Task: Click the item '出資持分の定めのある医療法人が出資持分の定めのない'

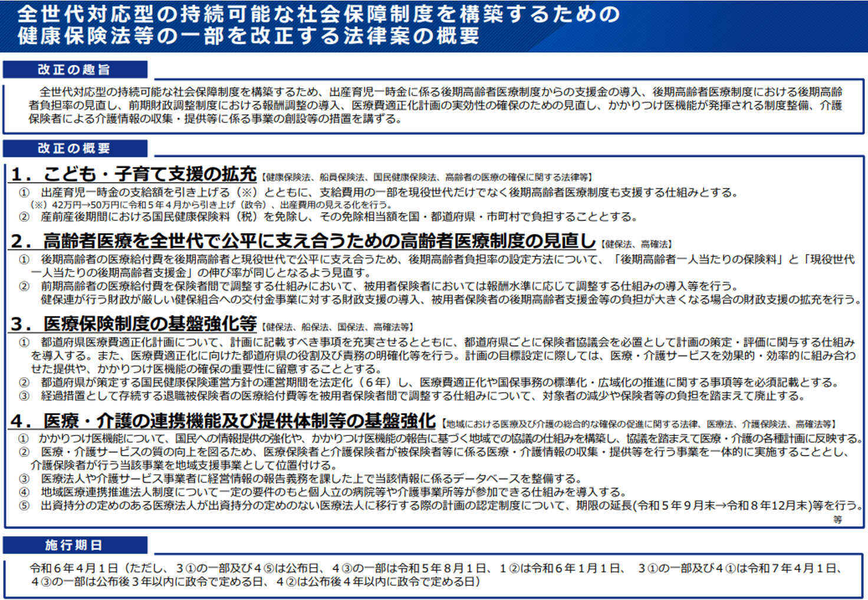Action: [440, 506]
